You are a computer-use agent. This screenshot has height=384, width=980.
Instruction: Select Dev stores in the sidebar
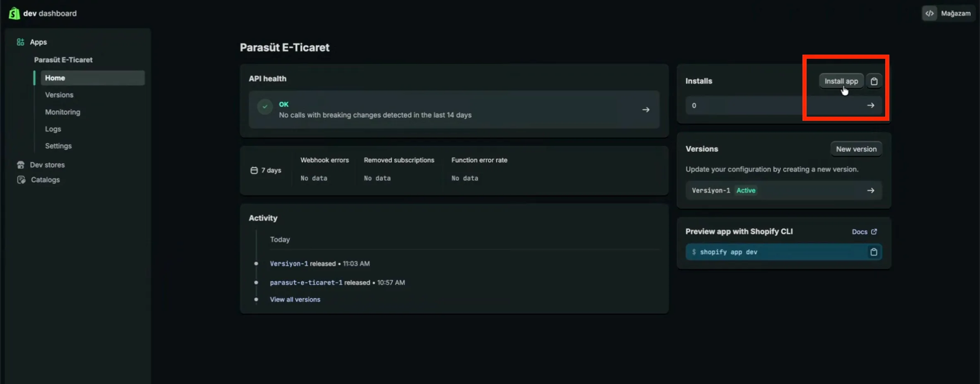pos(47,165)
